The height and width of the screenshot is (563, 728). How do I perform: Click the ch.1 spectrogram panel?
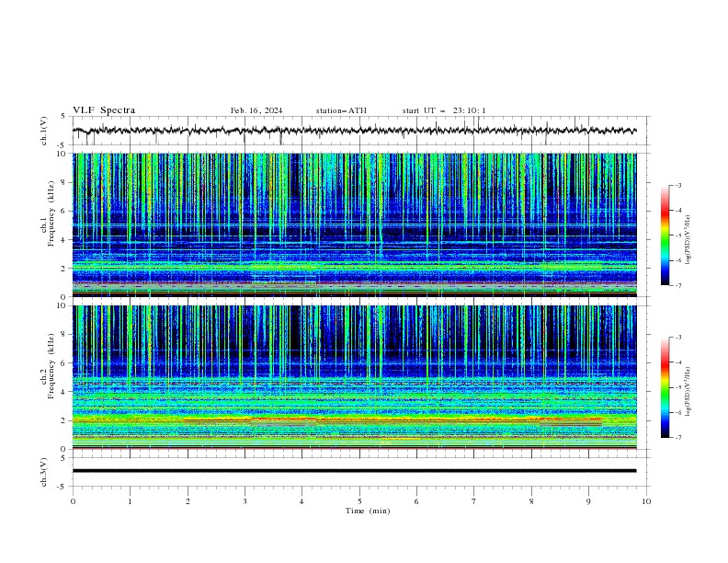(x=354, y=224)
